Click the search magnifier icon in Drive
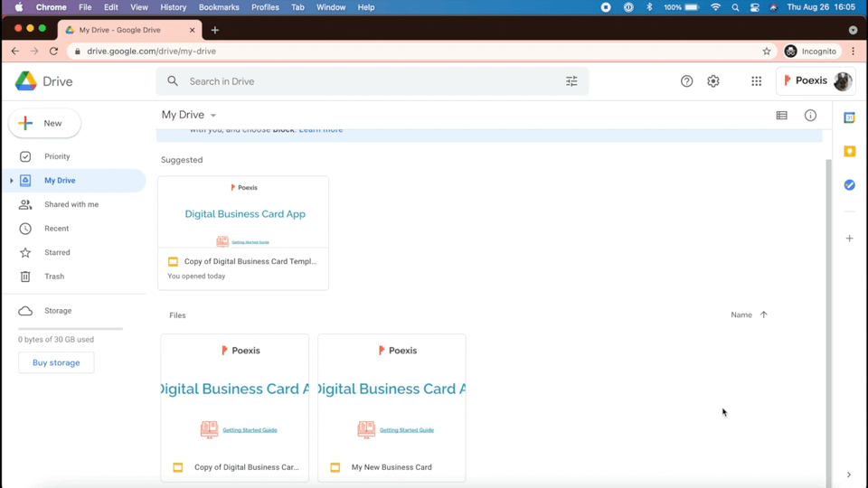Screen dimensions: 868x488 coord(173,81)
